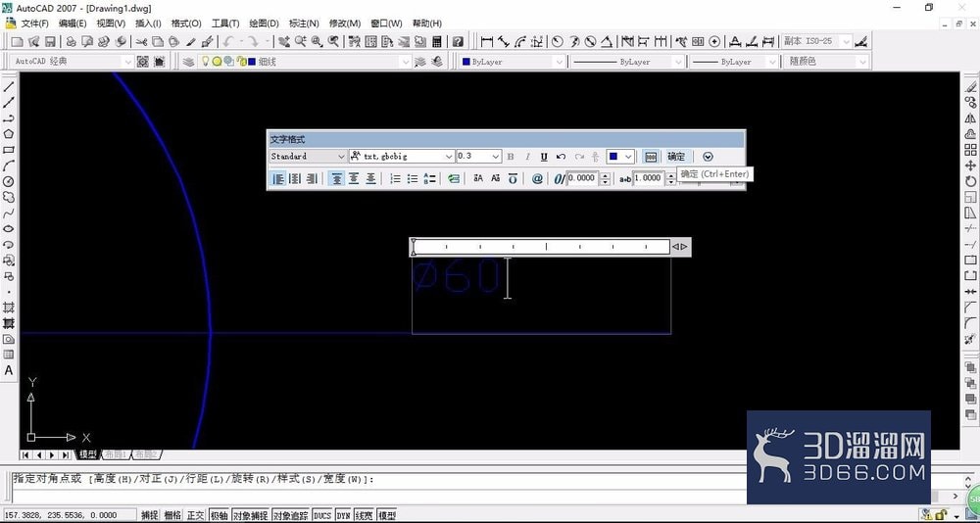Click the width factor 1.0000 field
Screen dimensions: 980x523
pos(648,178)
